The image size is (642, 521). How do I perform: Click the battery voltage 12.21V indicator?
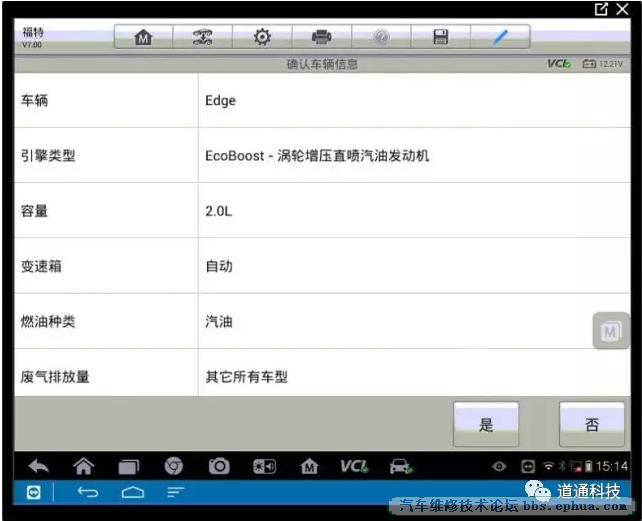coord(602,64)
